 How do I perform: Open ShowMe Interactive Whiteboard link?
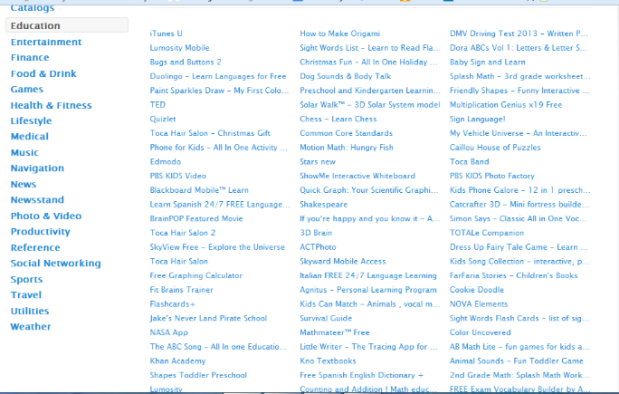click(357, 176)
